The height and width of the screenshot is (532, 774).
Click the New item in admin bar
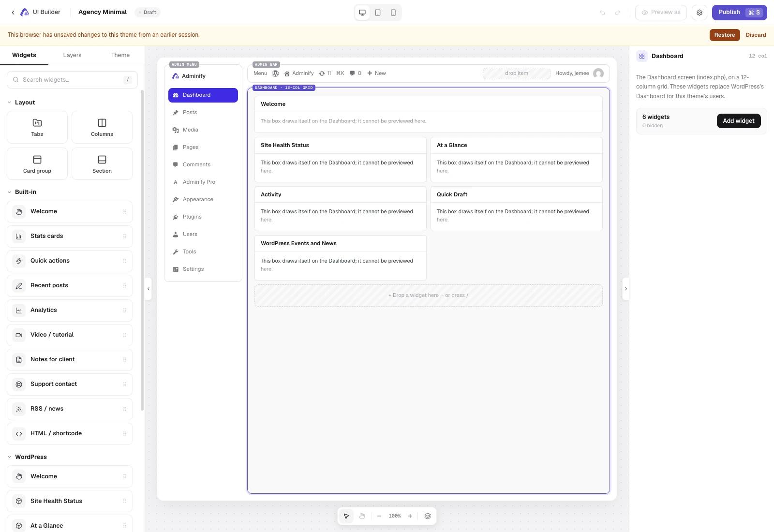click(x=376, y=74)
